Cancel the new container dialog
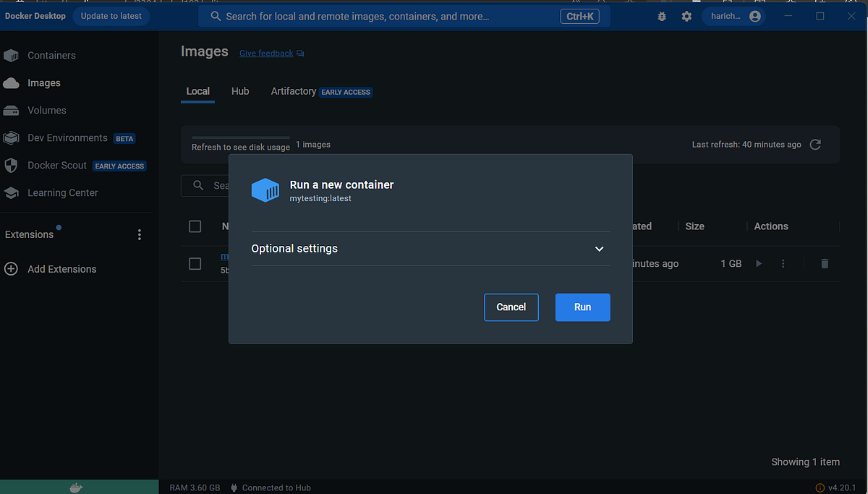Viewport: 868px width, 494px height. (511, 307)
